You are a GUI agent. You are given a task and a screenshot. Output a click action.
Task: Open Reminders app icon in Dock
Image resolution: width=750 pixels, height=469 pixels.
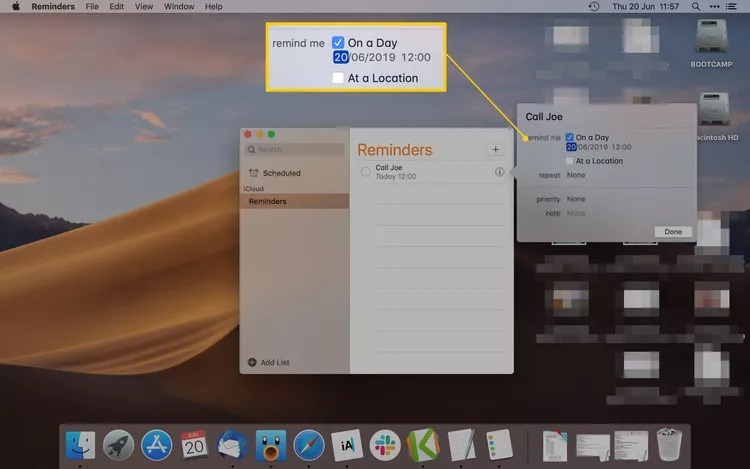click(499, 445)
